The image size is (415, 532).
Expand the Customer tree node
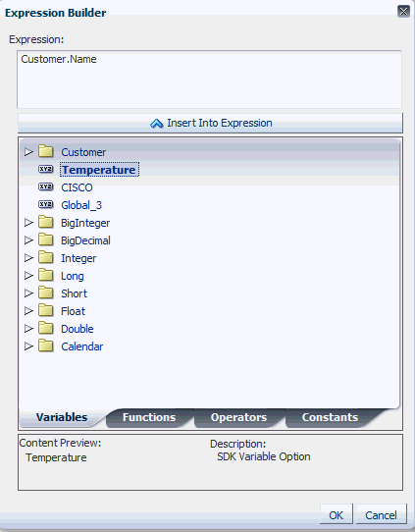point(28,152)
